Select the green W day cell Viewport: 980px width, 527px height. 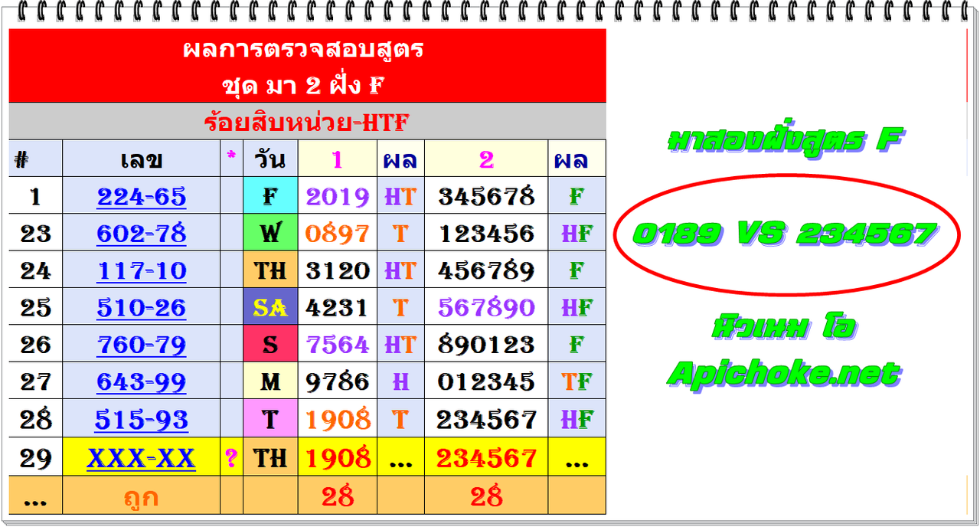tap(270, 234)
